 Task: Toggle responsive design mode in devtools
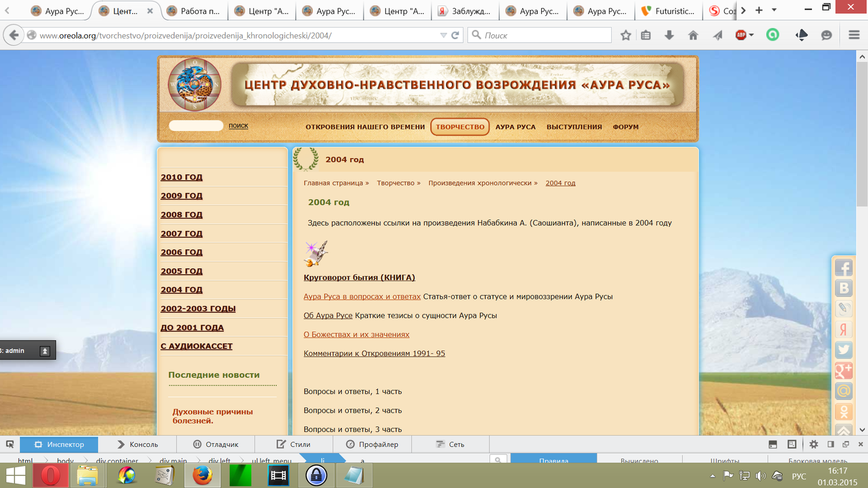[x=792, y=445]
